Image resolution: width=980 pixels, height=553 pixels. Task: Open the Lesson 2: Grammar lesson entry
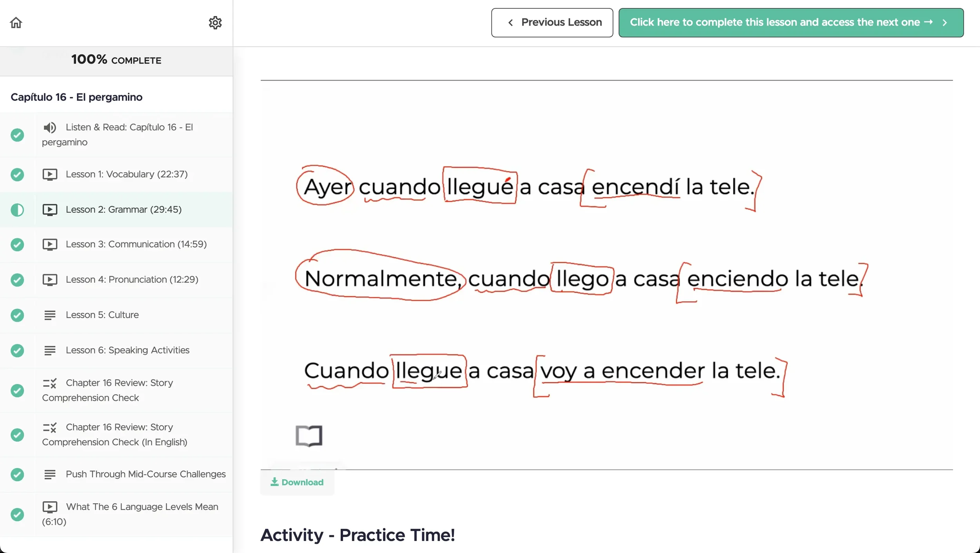click(123, 210)
